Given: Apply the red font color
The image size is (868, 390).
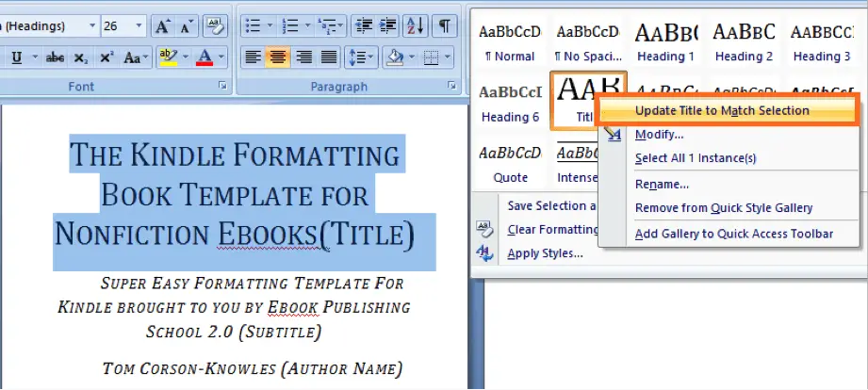Looking at the screenshot, I should (205, 57).
